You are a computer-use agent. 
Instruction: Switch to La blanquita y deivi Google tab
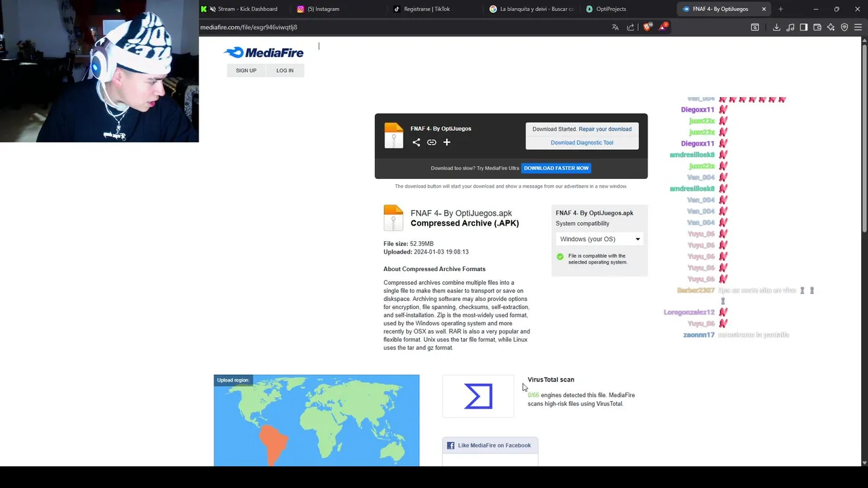coord(532,9)
